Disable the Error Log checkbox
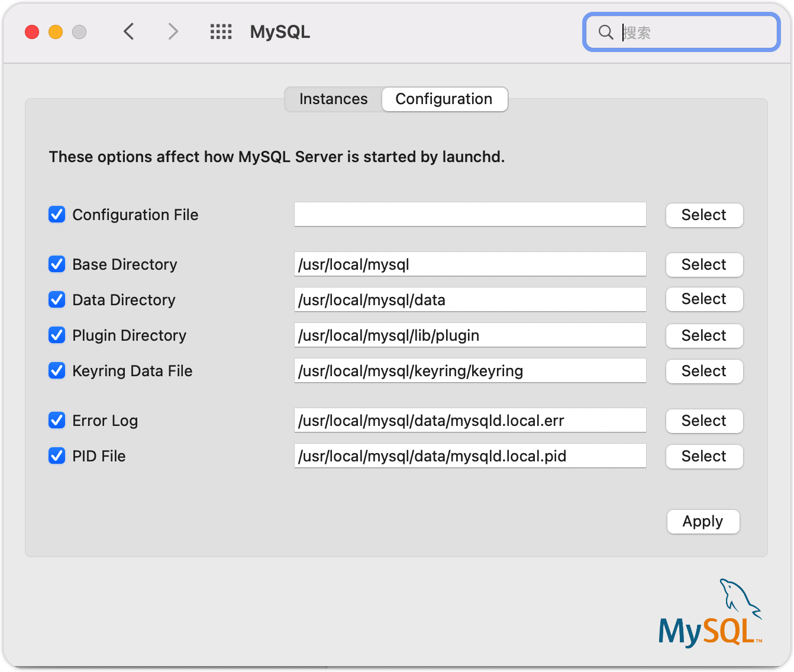The height and width of the screenshot is (672, 794). point(57,420)
